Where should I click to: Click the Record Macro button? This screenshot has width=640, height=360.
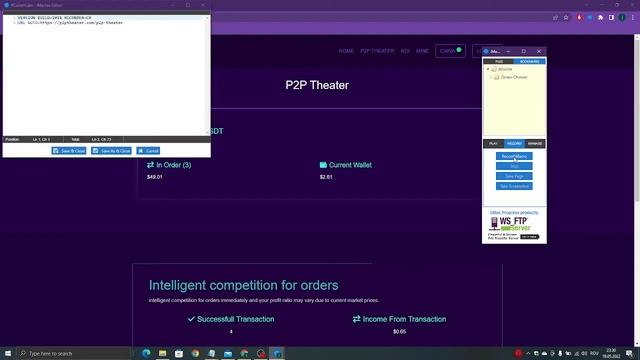(514, 156)
